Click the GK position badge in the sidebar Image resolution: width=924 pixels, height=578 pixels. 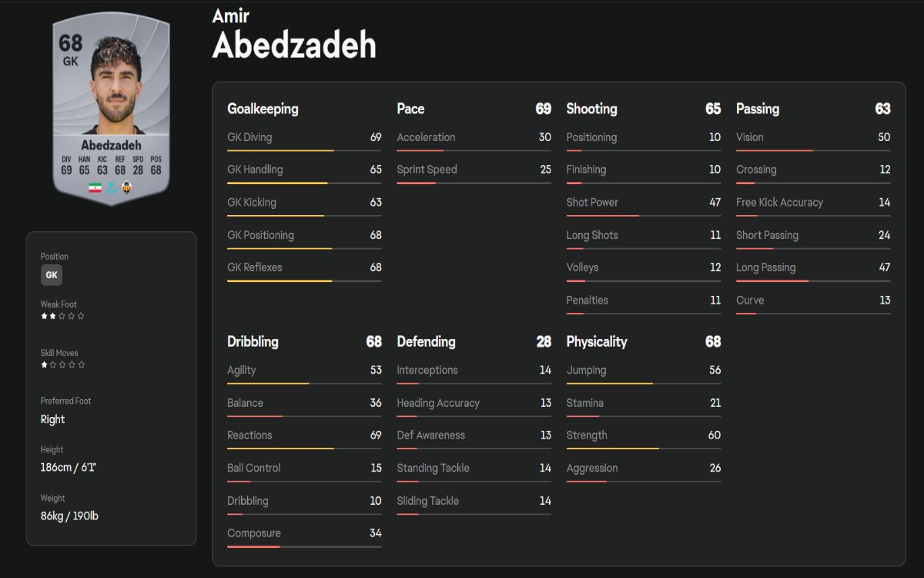point(52,275)
